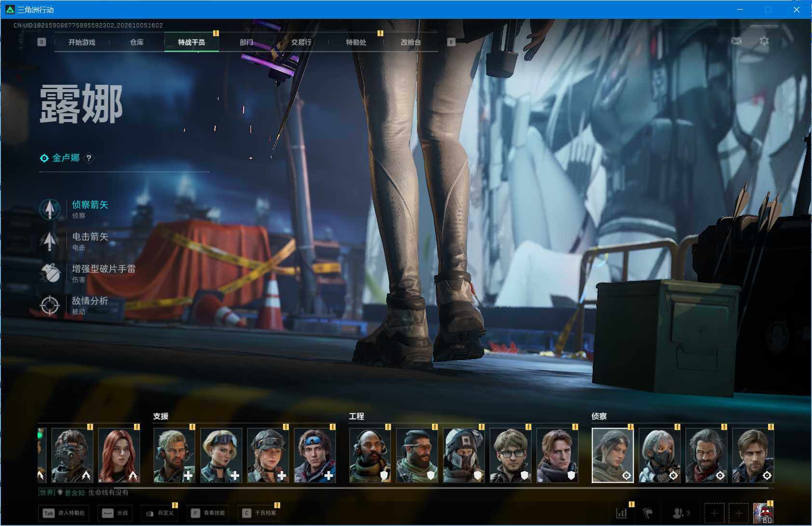Select the 侦察箭矢 skill icon

(x=50, y=209)
